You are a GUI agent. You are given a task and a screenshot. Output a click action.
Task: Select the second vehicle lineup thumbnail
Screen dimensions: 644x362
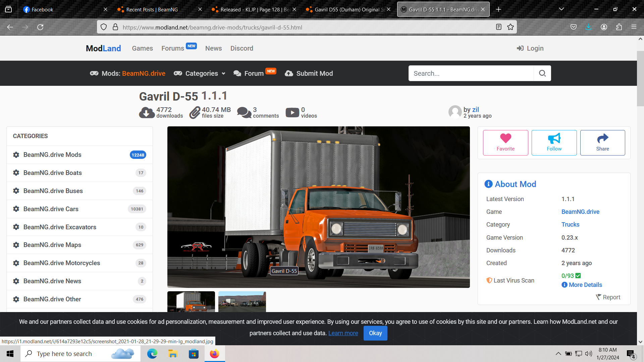(x=242, y=302)
